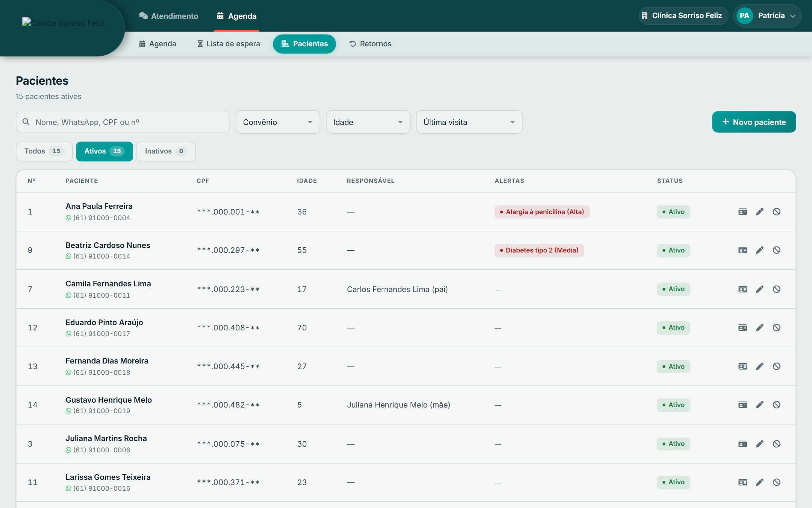Click the Status column header

670,181
